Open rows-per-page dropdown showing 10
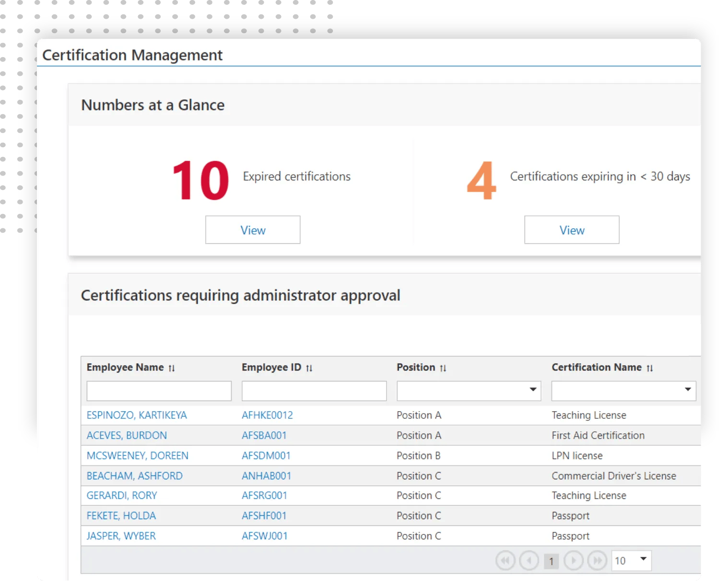The width and height of the screenshot is (728, 581). (x=631, y=560)
